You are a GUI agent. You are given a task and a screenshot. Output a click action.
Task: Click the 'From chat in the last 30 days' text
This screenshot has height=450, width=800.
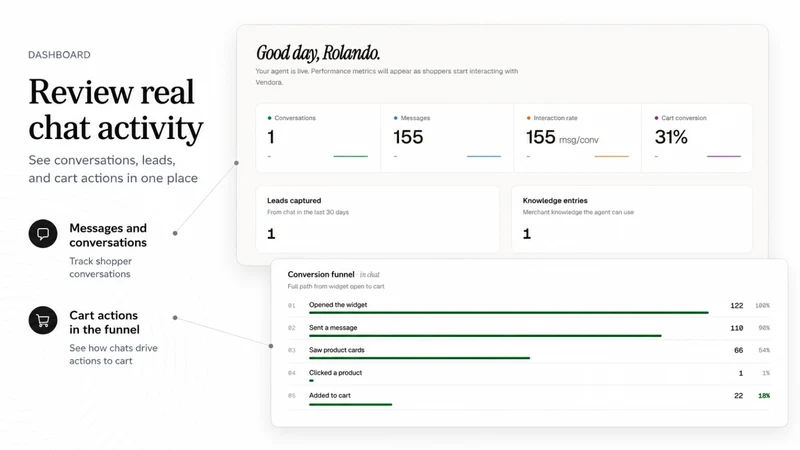tap(308, 212)
